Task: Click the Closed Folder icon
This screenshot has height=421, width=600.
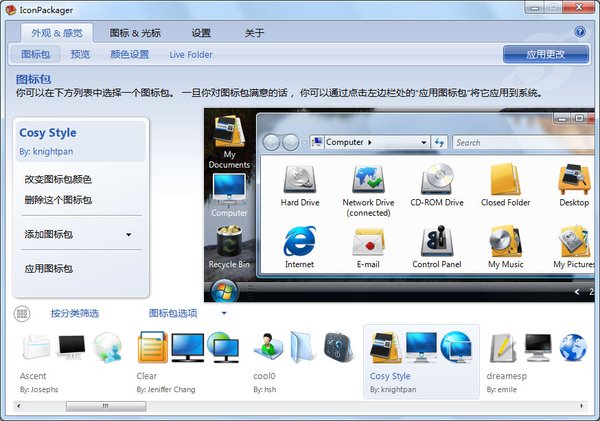Action: click(505, 179)
